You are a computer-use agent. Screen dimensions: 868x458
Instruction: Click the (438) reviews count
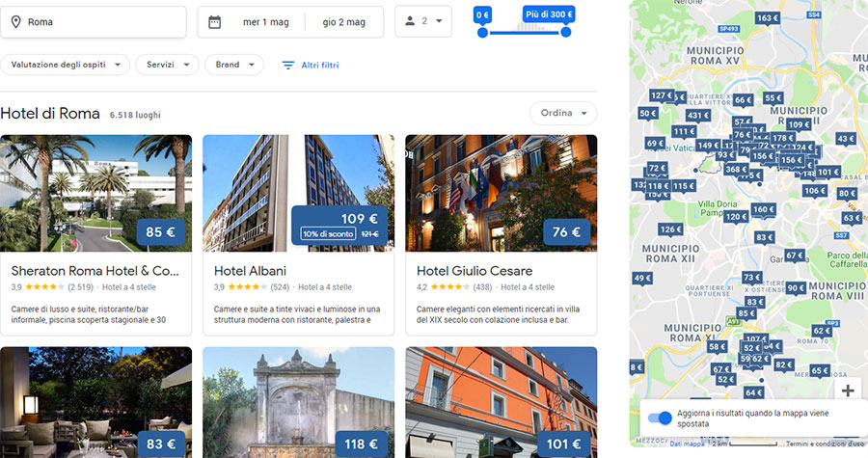coord(482,287)
